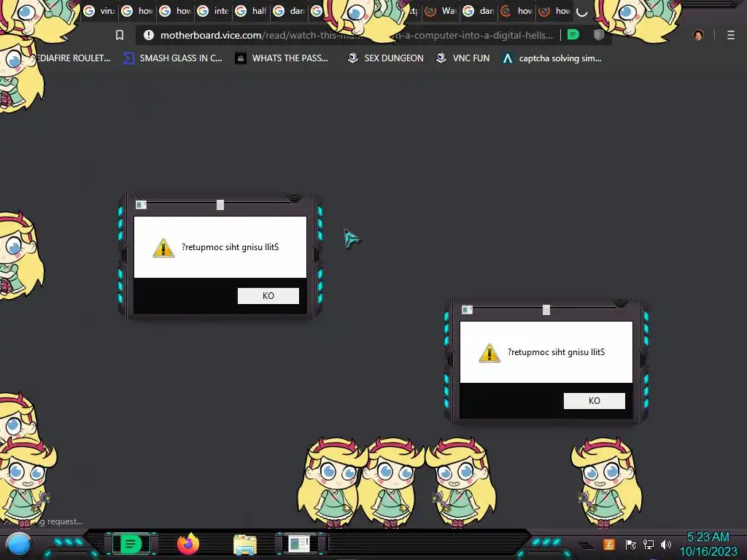Click the bookmark page icon
This screenshot has height=560, width=747.
click(120, 35)
